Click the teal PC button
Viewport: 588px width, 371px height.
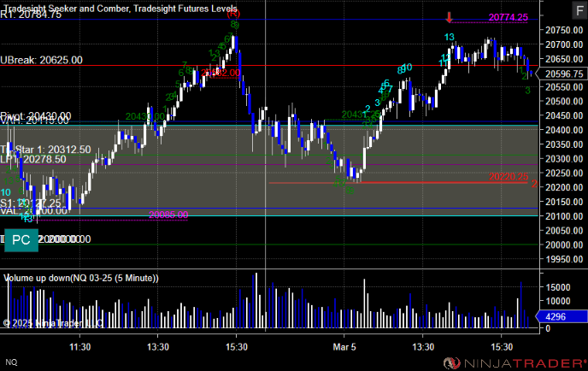(21, 240)
